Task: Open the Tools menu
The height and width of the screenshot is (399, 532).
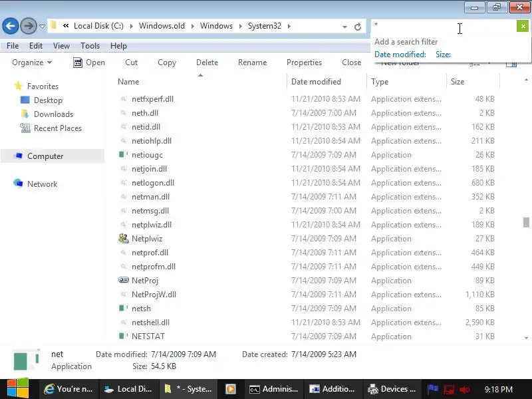Action: pos(90,46)
